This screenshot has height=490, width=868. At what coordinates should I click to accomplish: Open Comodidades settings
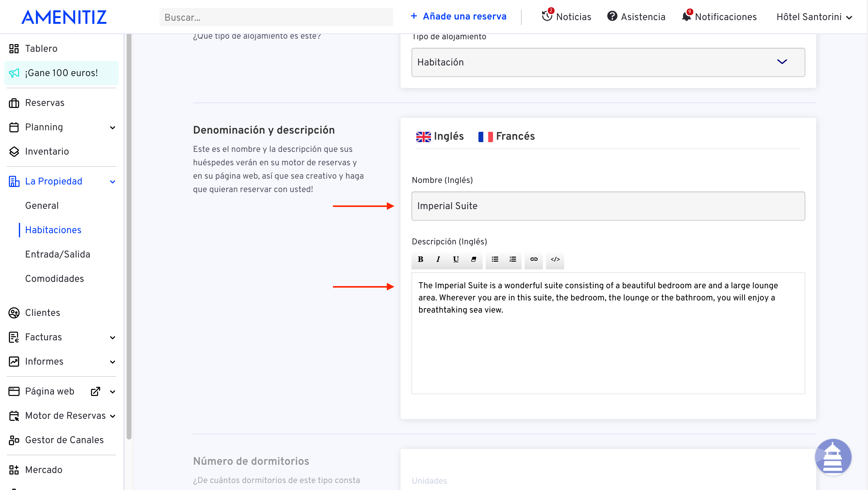pos(54,279)
